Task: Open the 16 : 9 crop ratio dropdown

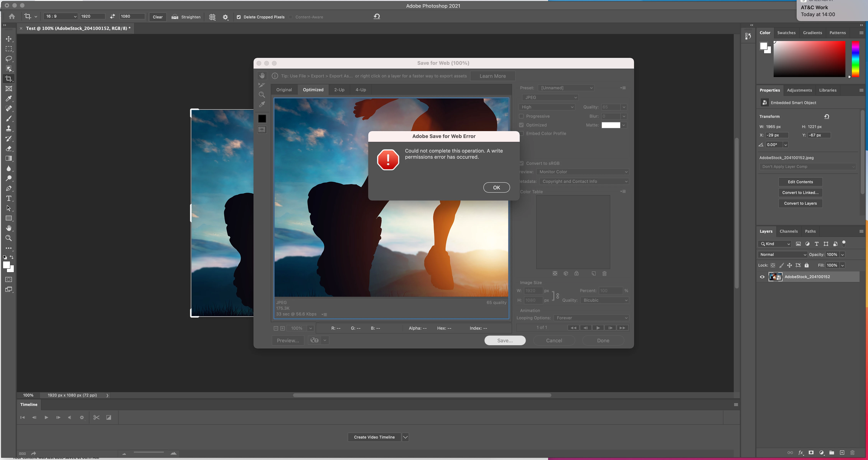Action: click(60, 16)
